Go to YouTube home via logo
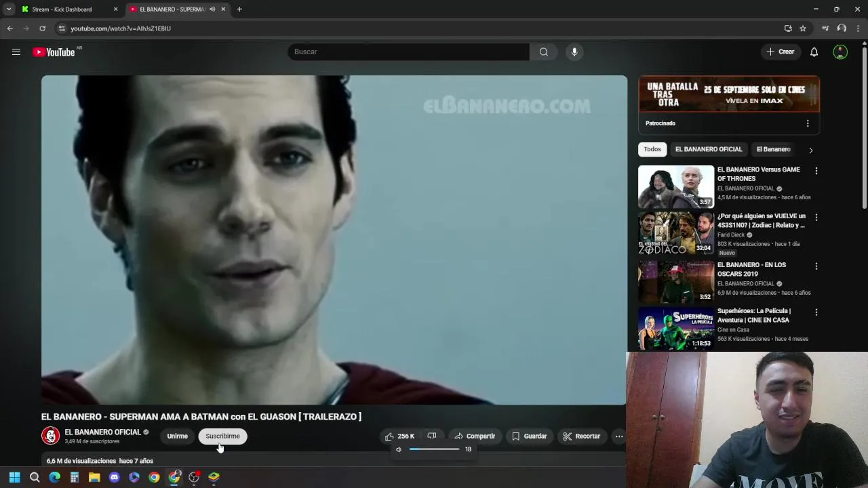 [54, 52]
